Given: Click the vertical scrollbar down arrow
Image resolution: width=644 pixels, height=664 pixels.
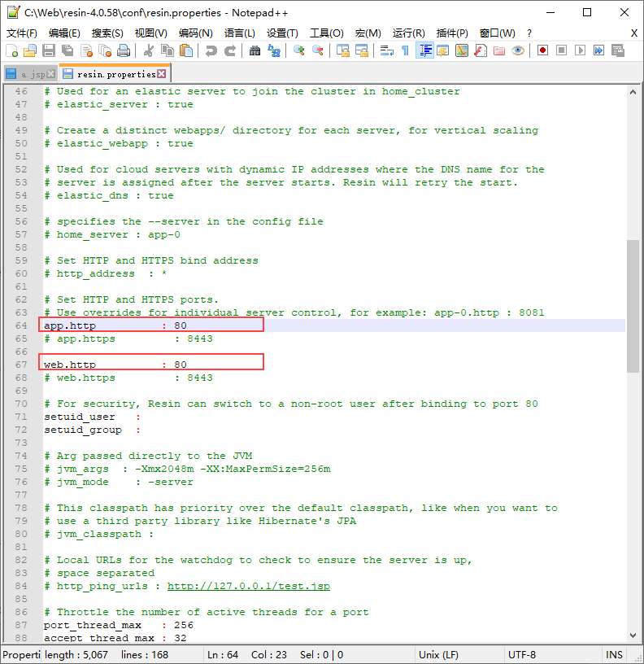Looking at the screenshot, I should click(633, 636).
